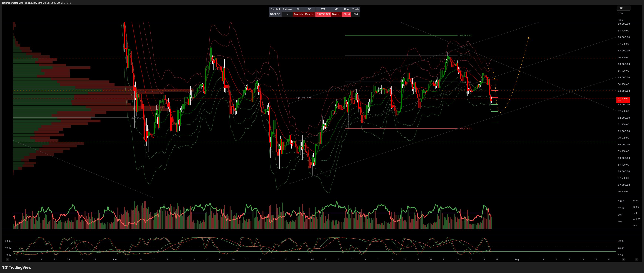Click the Jul marker on the time axis

point(312,259)
